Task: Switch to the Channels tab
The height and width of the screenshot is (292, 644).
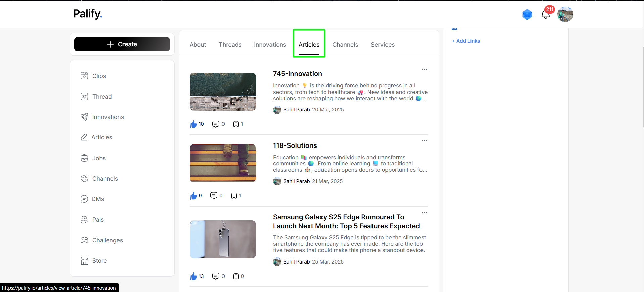Action: [x=345, y=45]
